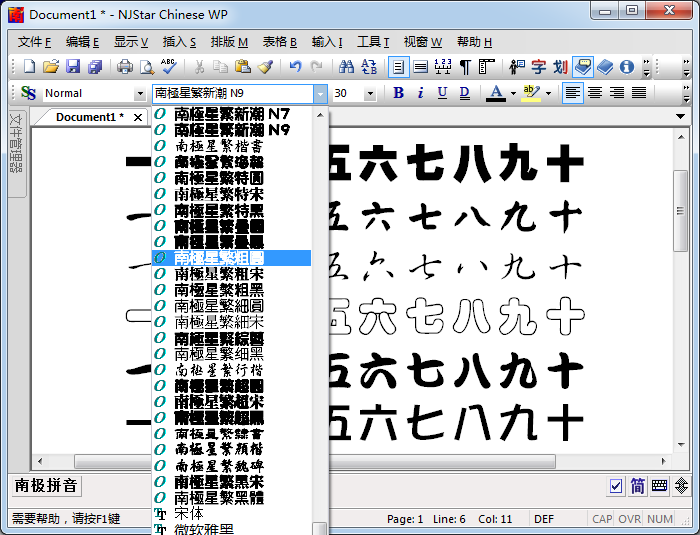Toggle Bold formatting
Screen dimensions: 700x535
click(x=398, y=93)
